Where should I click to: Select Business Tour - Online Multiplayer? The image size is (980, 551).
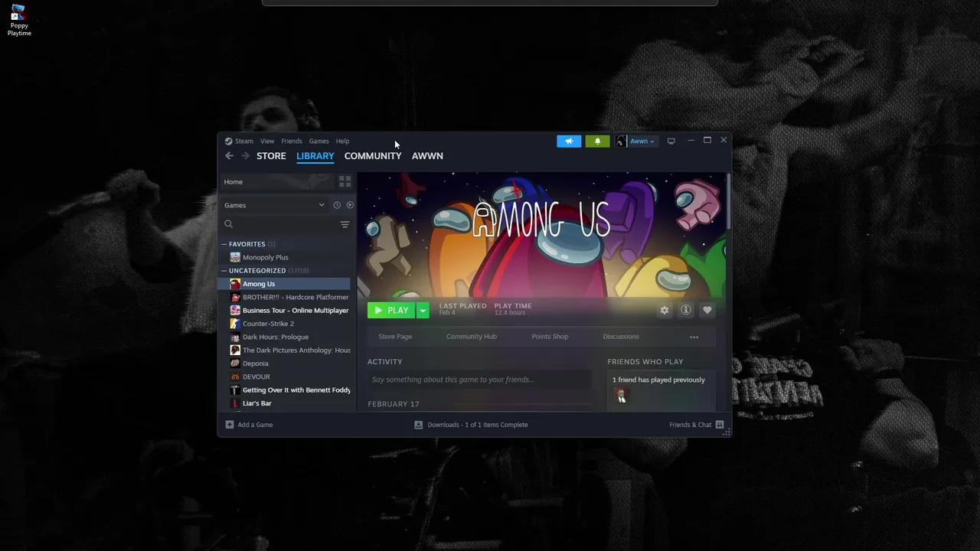(295, 311)
